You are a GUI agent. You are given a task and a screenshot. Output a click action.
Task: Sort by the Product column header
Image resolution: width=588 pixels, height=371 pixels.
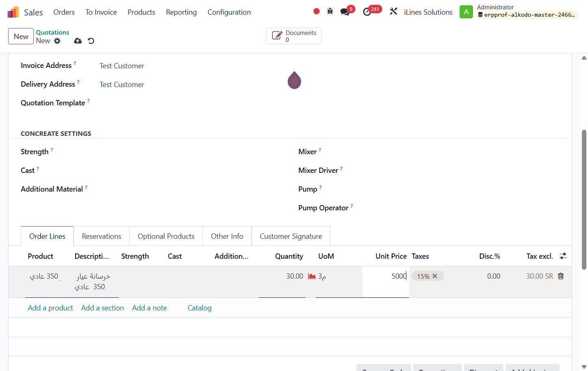click(x=40, y=256)
